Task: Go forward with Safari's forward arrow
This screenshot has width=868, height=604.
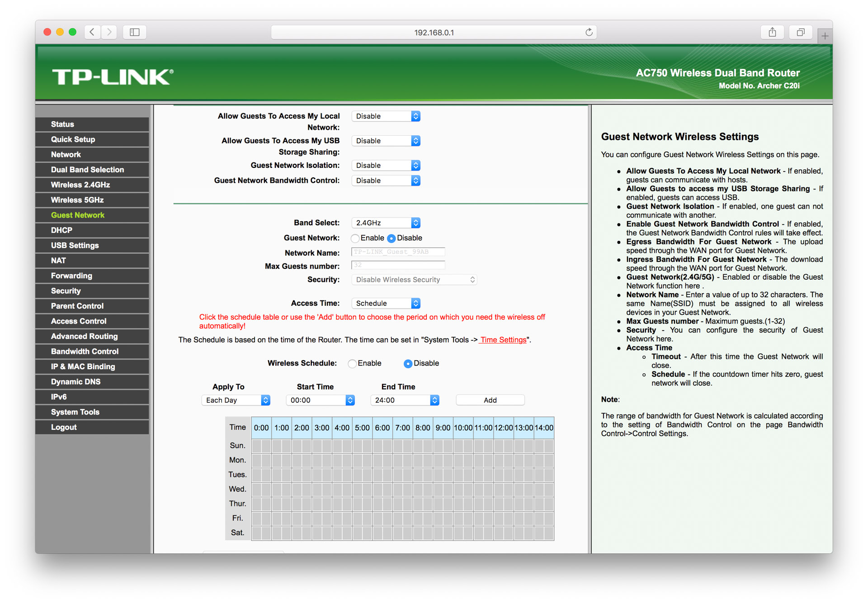Action: point(109,32)
